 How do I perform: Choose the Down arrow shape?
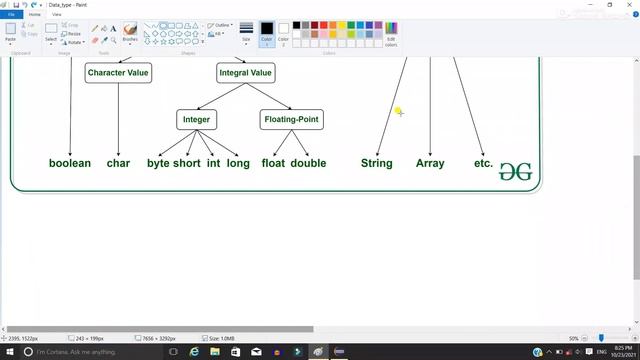(x=147, y=41)
